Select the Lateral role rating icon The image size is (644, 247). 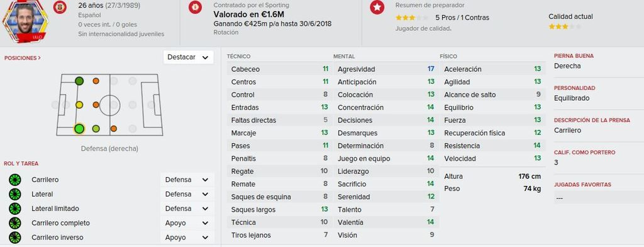(x=15, y=194)
